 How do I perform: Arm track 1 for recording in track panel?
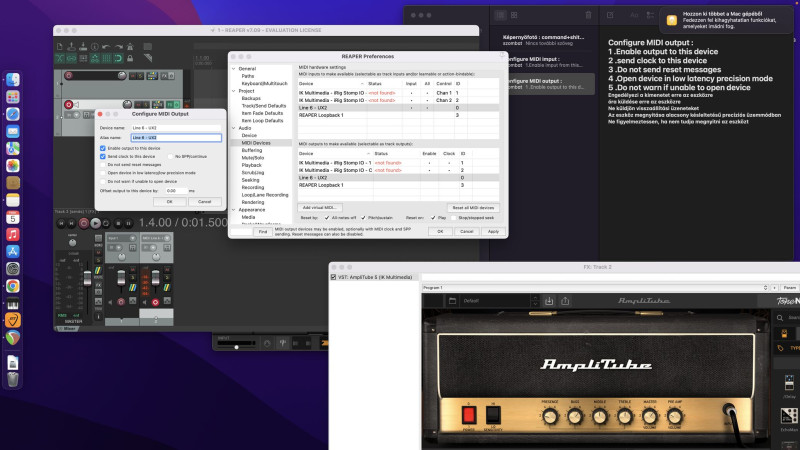click(x=68, y=76)
